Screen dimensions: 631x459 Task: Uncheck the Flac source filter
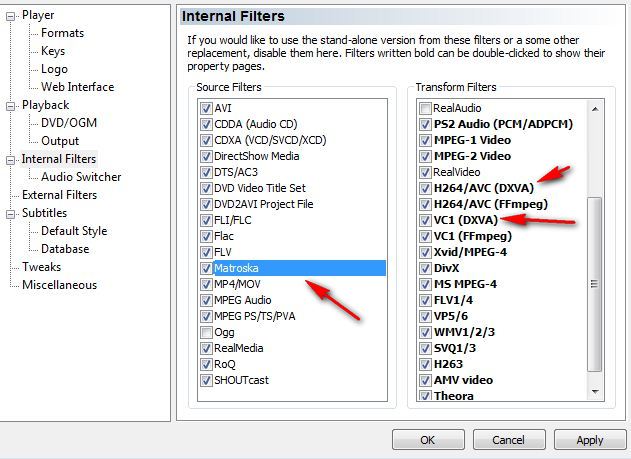pos(206,236)
